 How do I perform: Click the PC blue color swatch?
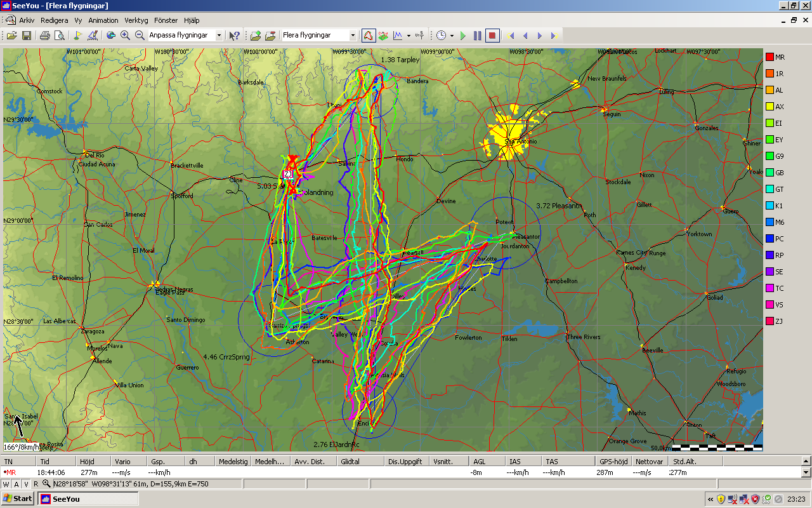(x=770, y=239)
